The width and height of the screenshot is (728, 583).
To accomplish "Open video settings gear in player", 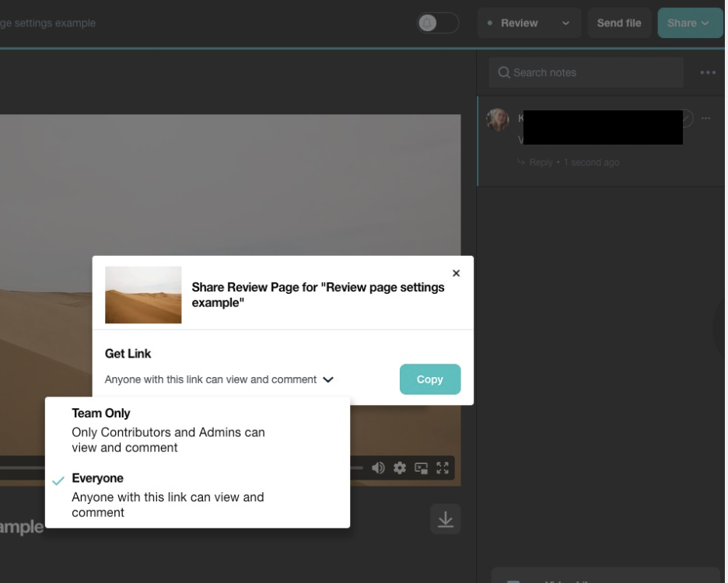I will pos(400,468).
